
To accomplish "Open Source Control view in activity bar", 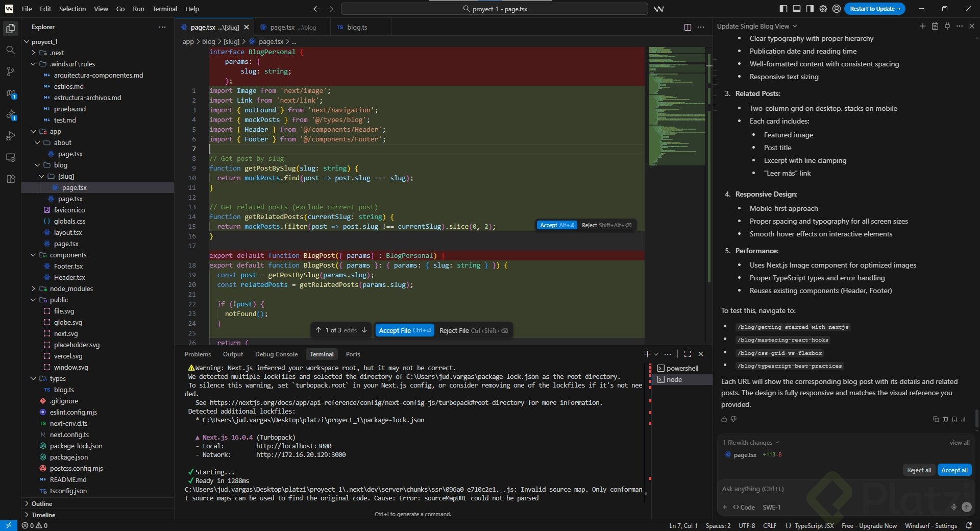I will point(10,71).
